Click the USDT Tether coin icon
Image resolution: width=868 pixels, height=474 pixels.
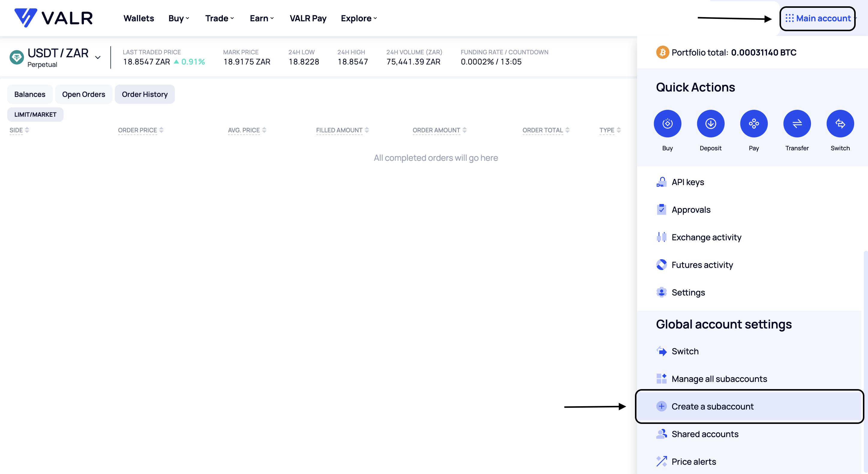point(16,57)
